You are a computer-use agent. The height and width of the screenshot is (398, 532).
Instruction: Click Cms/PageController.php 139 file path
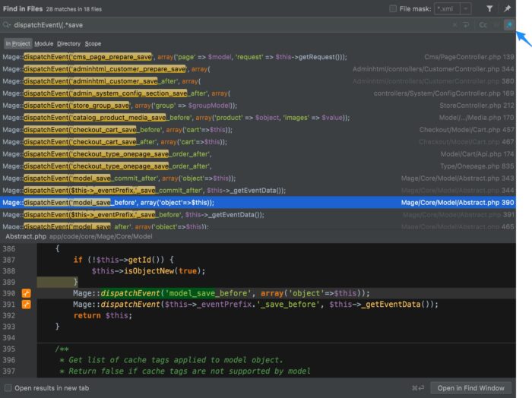click(x=469, y=57)
